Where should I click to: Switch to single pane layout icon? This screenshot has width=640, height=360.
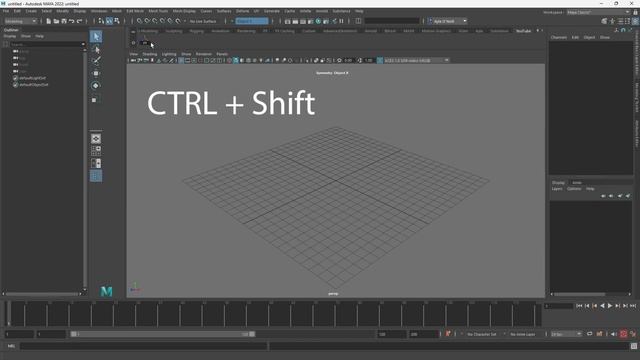pyautogui.click(x=96, y=139)
